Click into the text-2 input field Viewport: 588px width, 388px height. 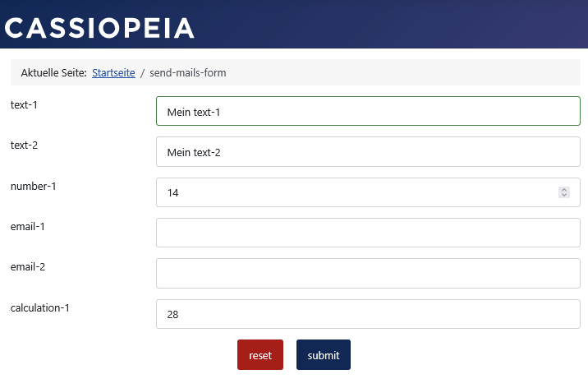pyautogui.click(x=368, y=152)
